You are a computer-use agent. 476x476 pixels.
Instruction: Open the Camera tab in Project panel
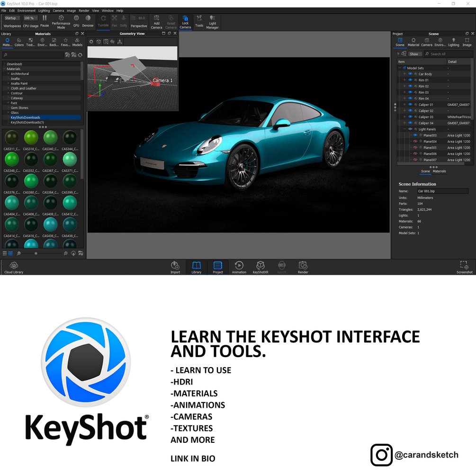pyautogui.click(x=427, y=42)
